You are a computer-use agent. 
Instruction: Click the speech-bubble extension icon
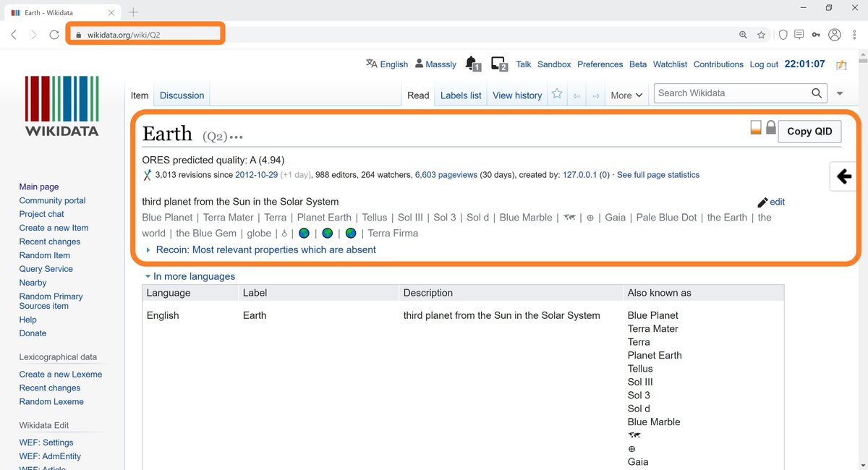pos(799,35)
